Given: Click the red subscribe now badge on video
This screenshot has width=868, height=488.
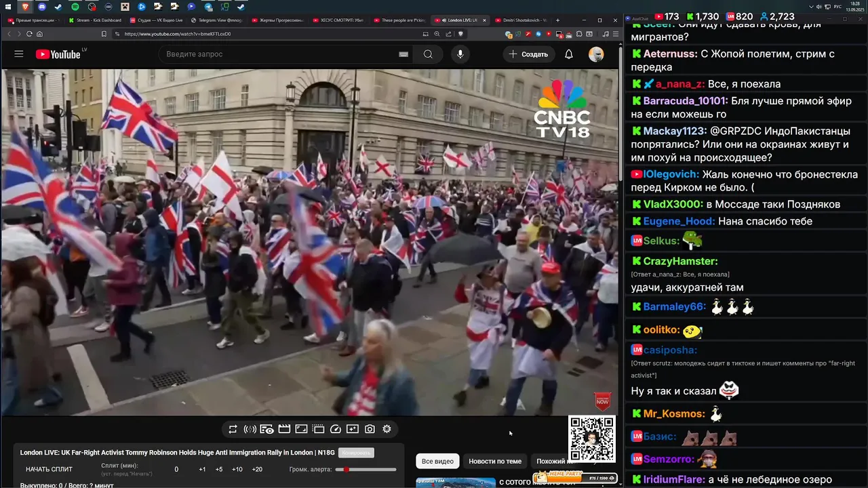Looking at the screenshot, I should point(602,401).
